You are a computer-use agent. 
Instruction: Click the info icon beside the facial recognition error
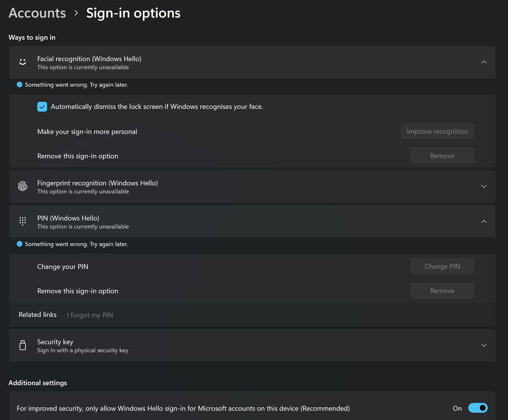click(x=20, y=85)
